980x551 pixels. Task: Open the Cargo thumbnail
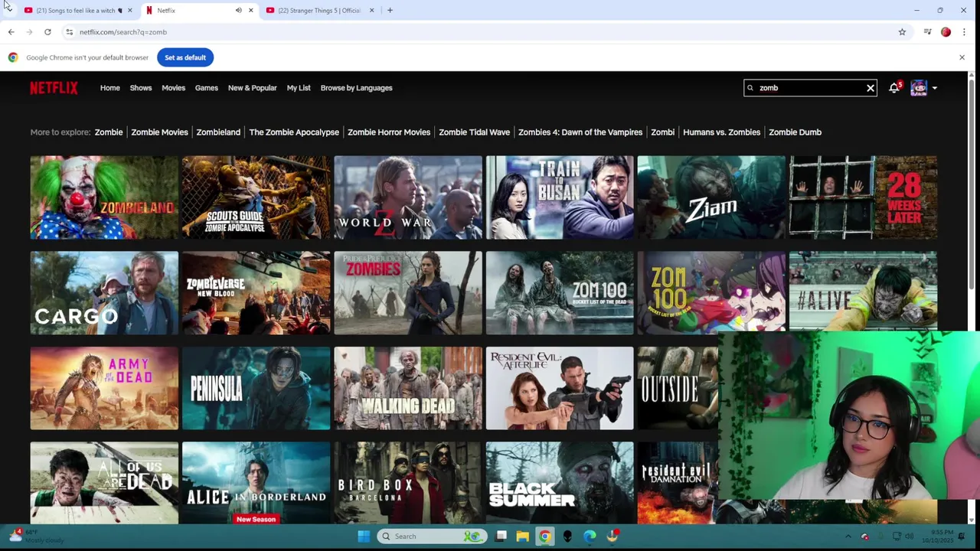point(104,293)
